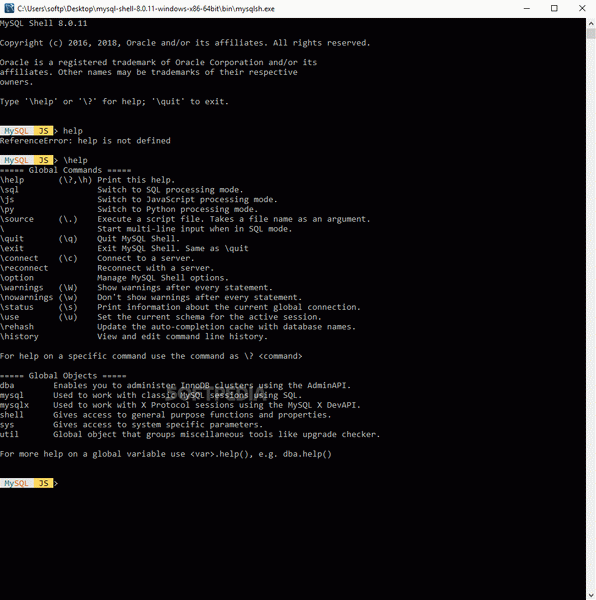The image size is (596, 600).
Task: Click the 'For more help on a global variable' line
Action: (x=166, y=454)
